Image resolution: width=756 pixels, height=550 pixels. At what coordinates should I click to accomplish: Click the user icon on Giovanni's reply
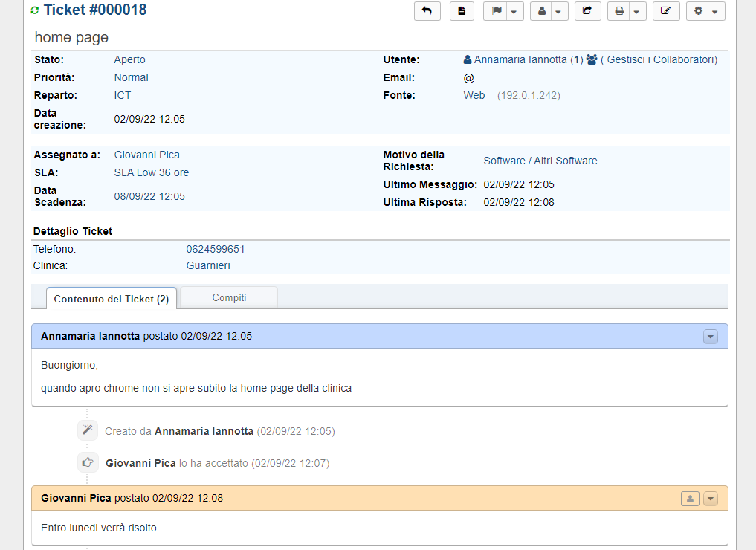click(x=690, y=499)
